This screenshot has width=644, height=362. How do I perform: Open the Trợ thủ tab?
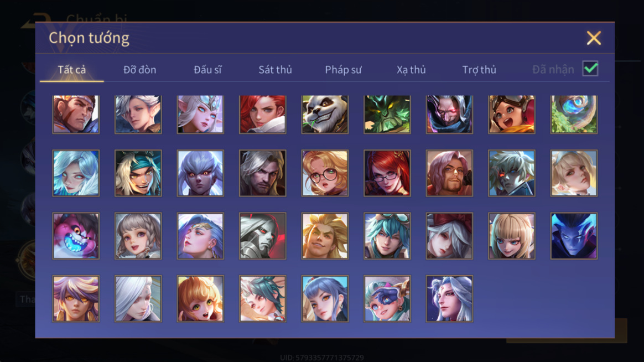[x=479, y=69]
